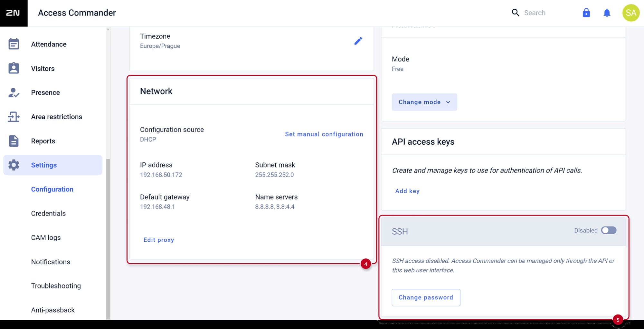Click the name servers value 8.8.8.8, 8.8.4.4
Viewport: 644px width, 329px height.
pyautogui.click(x=275, y=207)
